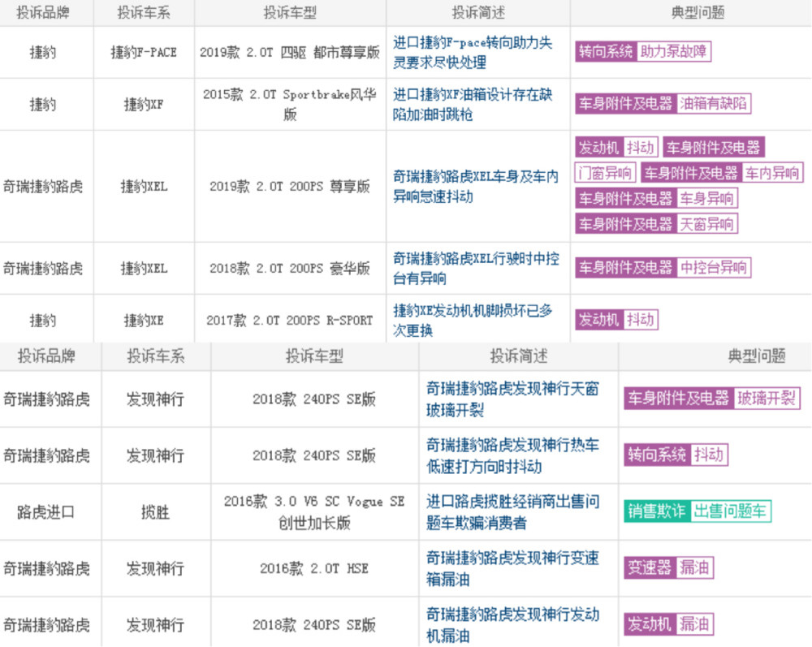Select model 2019款 2.0T 四驱 都市尊享版
The height and width of the screenshot is (647, 812).
[290, 52]
